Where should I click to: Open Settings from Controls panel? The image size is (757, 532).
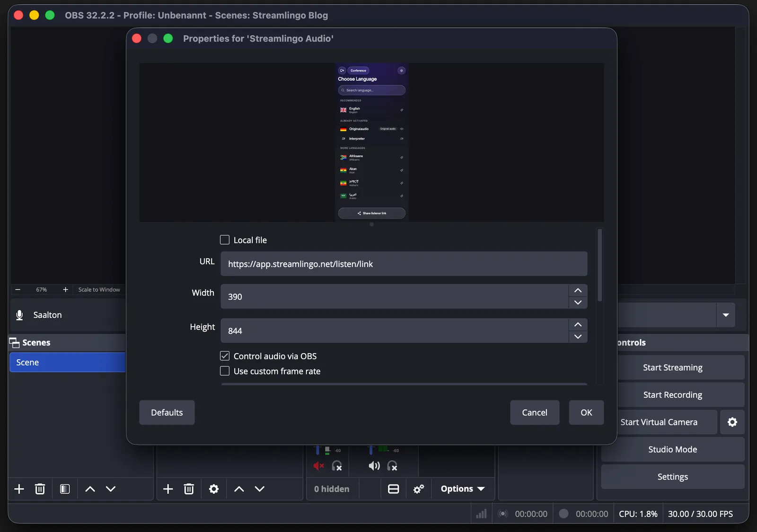tap(672, 477)
